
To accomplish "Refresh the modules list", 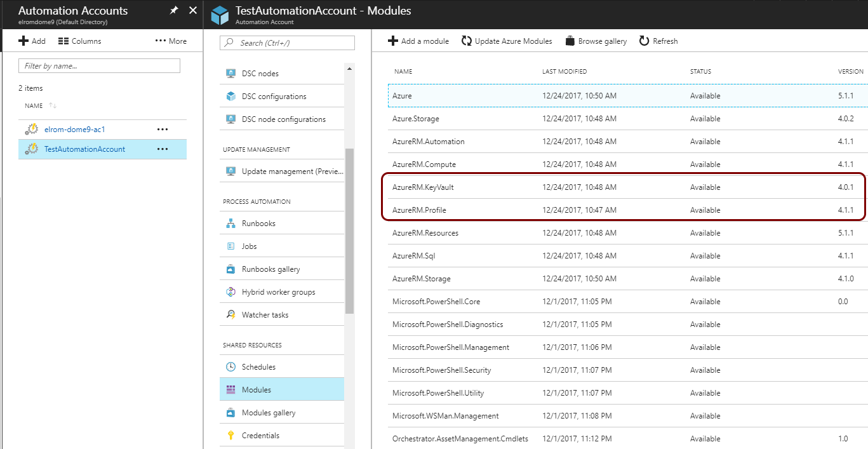I will pos(658,41).
